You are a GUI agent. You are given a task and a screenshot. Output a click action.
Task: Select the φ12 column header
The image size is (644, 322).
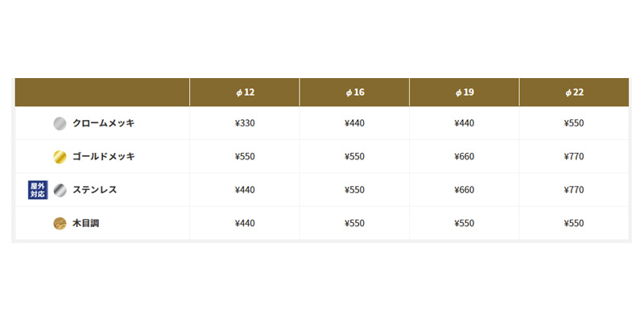245,93
